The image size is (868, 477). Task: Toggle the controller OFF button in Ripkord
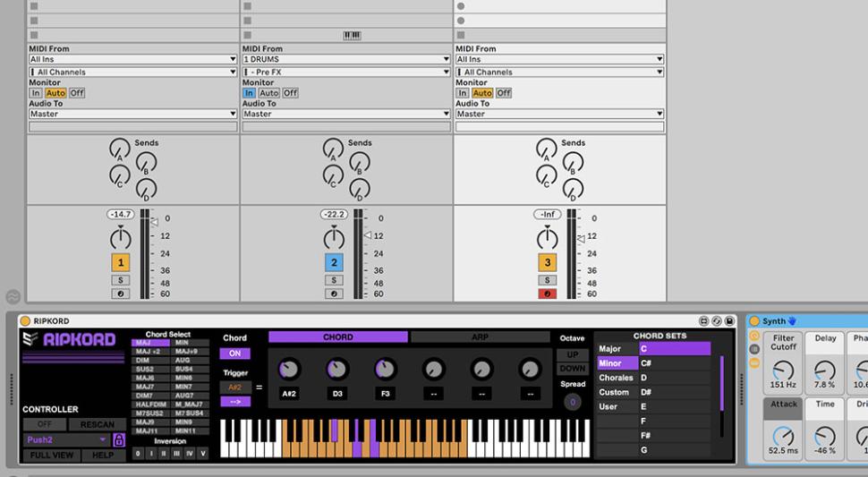pyautogui.click(x=44, y=424)
